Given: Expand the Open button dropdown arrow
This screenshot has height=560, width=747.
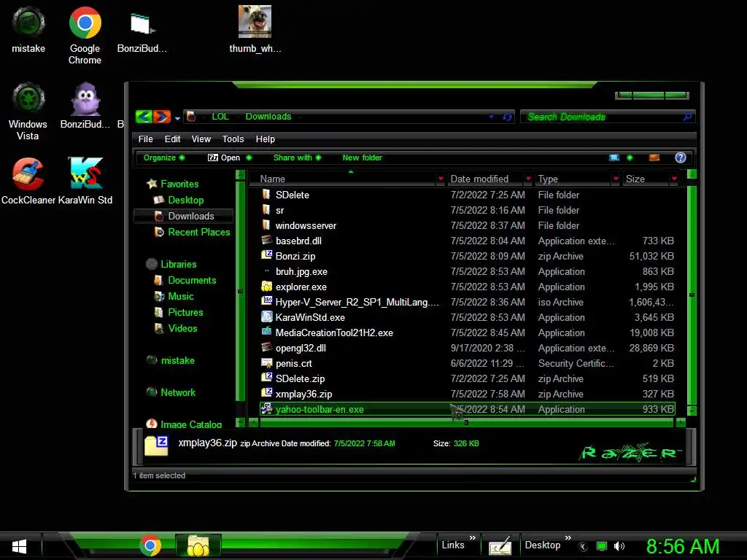Looking at the screenshot, I should coord(249,157).
